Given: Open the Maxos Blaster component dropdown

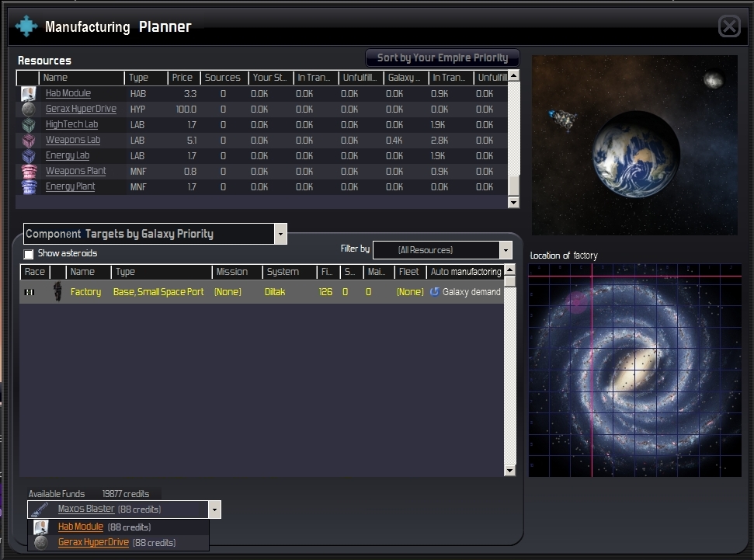Looking at the screenshot, I should (x=214, y=510).
